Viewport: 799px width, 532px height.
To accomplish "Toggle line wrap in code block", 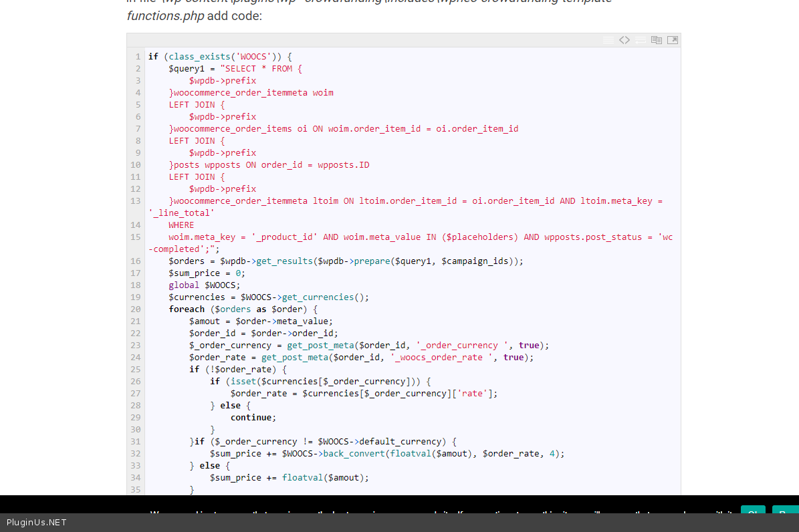I will (x=641, y=40).
